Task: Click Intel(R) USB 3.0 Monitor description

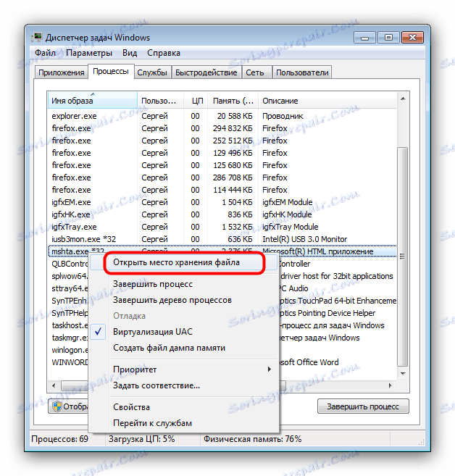Action: click(x=304, y=239)
